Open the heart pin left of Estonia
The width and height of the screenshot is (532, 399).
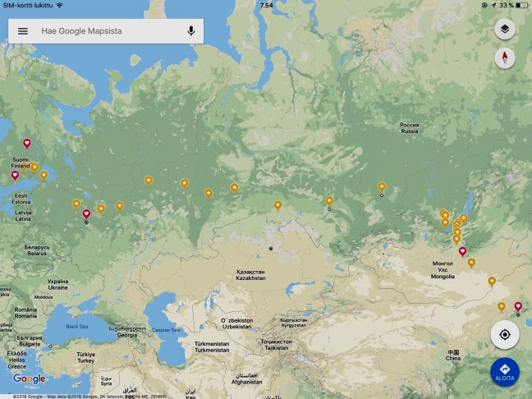[x=15, y=175]
